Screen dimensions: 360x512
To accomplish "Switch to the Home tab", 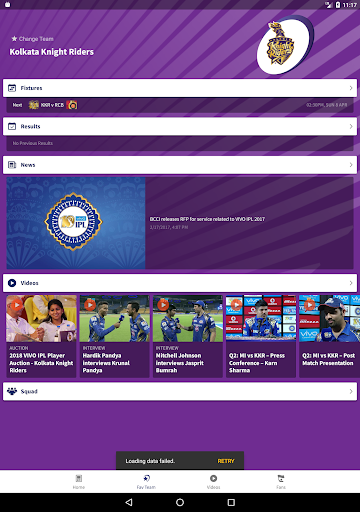I will tap(79, 482).
